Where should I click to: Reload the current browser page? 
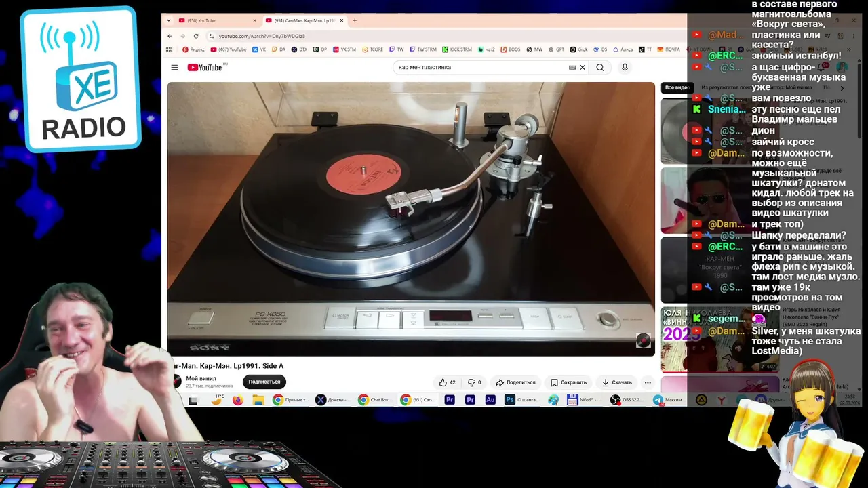pos(196,36)
